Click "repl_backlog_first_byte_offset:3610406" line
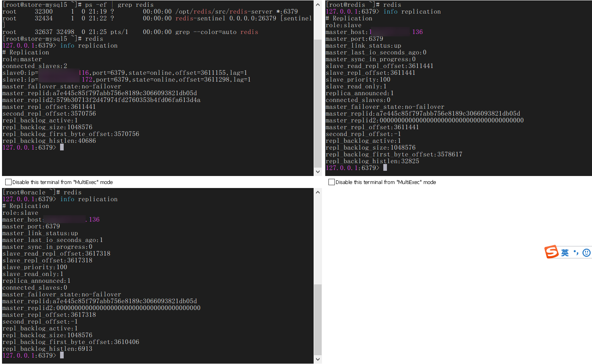The image size is (592, 364). click(x=71, y=342)
